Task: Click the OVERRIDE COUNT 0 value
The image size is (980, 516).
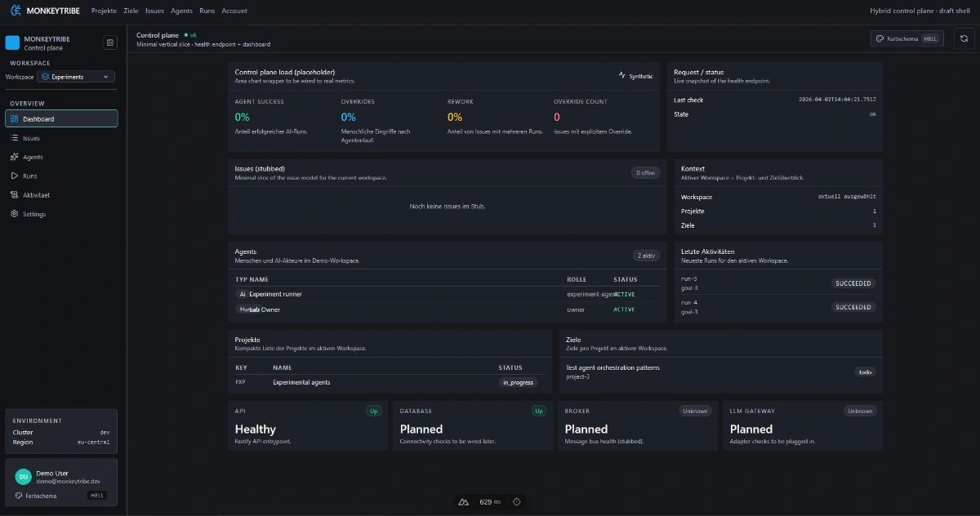Action: pyautogui.click(x=557, y=117)
